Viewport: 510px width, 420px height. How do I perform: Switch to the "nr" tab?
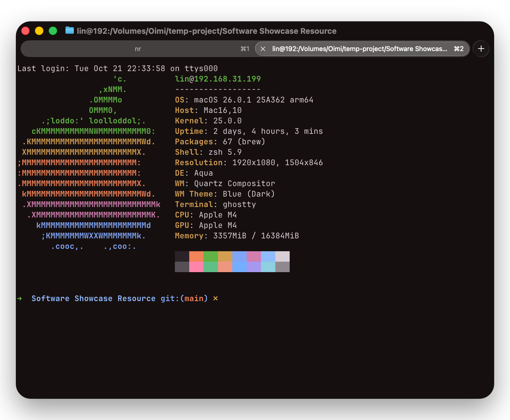138,49
